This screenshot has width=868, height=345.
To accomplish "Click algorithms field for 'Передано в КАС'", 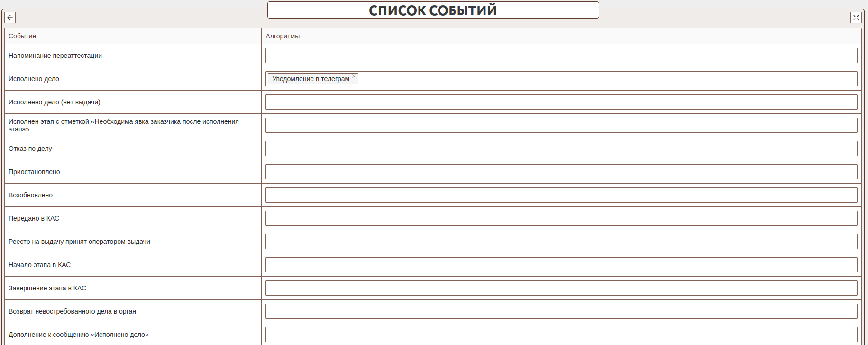I will click(x=561, y=218).
